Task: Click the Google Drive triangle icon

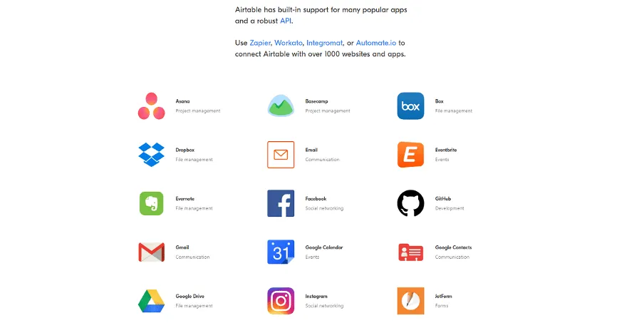Action: click(151, 301)
